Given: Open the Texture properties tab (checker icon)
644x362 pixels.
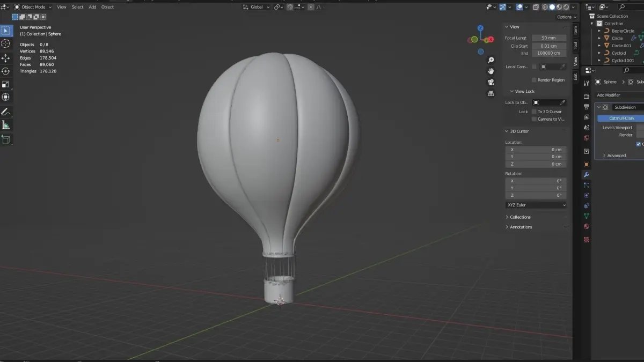Looking at the screenshot, I should click(x=587, y=240).
